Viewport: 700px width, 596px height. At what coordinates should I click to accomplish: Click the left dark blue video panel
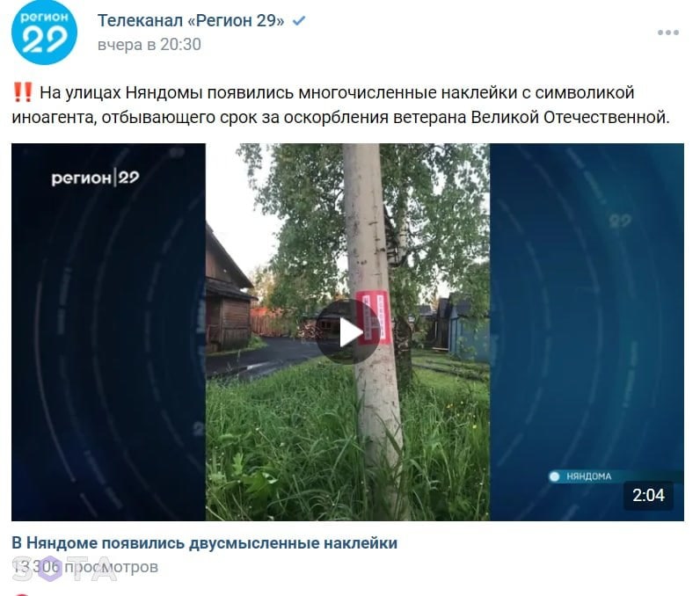[x=108, y=332]
